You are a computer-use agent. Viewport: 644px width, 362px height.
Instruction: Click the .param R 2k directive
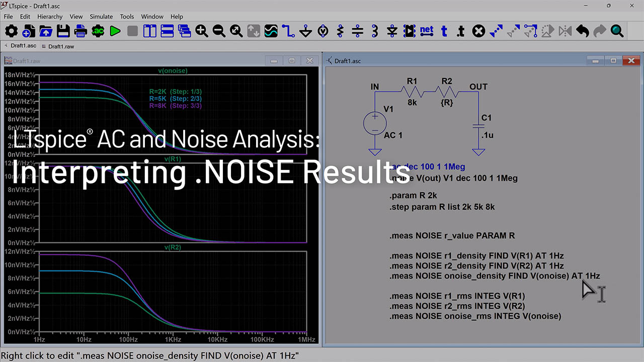pyautogui.click(x=413, y=196)
